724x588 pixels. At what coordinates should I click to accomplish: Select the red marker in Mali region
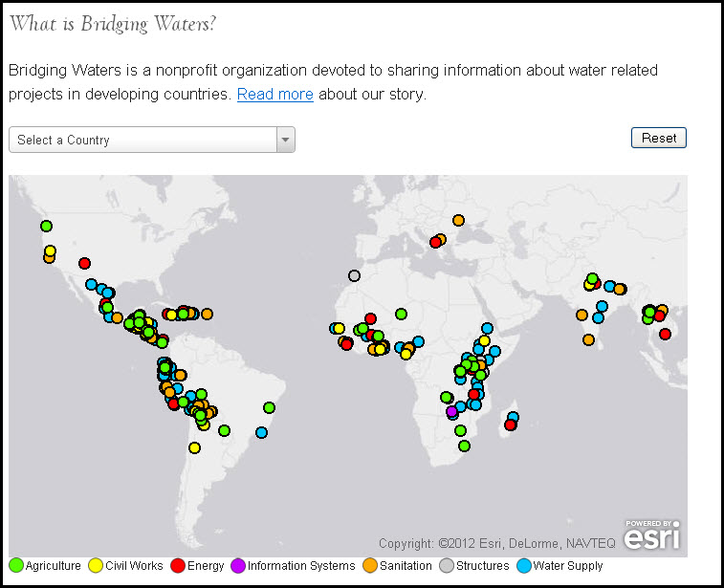tap(371, 318)
